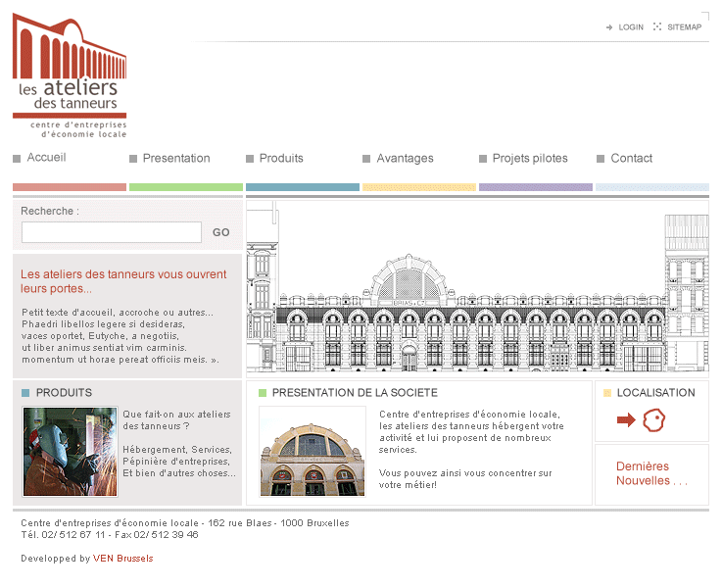This screenshot has height=588, width=722.
Task: Click the red map outline icon
Action: 653,420
